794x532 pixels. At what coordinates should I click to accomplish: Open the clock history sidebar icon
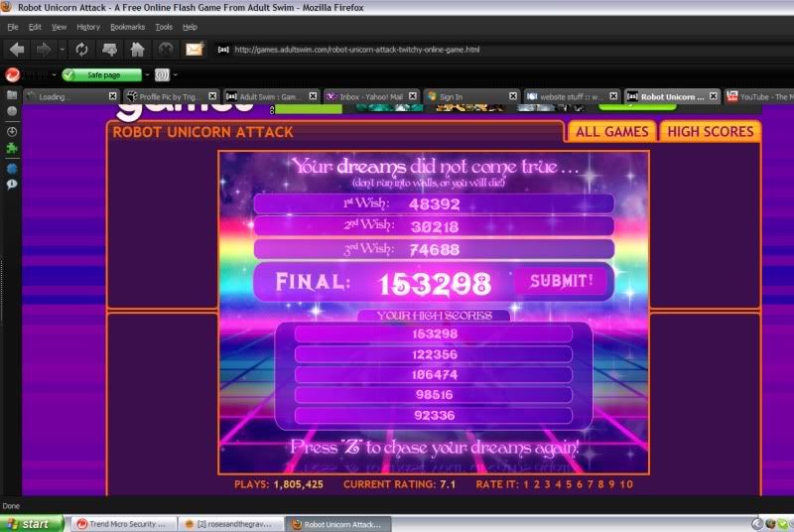click(x=12, y=131)
